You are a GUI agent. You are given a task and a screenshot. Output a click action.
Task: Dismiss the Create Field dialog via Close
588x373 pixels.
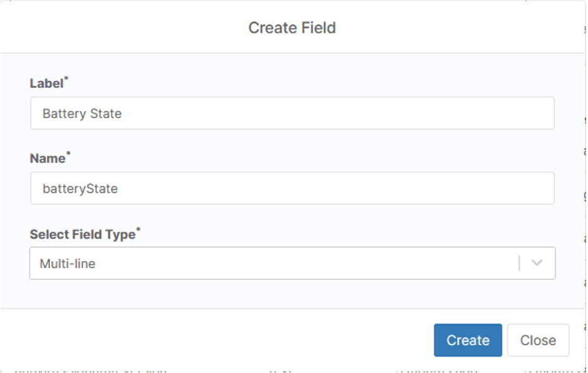[538, 340]
